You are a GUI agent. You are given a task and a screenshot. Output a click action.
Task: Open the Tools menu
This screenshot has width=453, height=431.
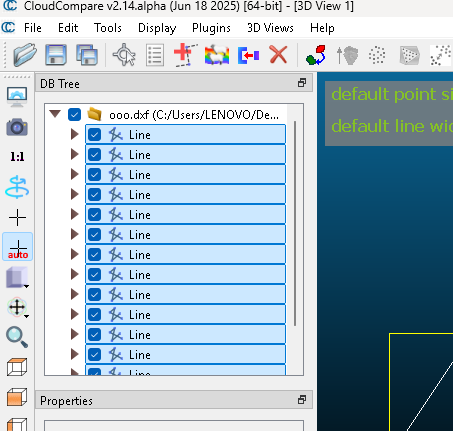(108, 28)
